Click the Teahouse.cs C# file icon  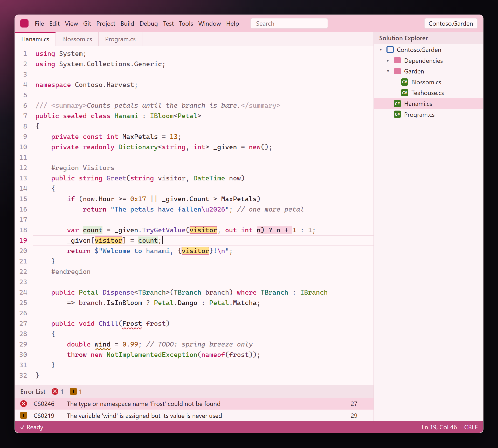click(x=404, y=93)
